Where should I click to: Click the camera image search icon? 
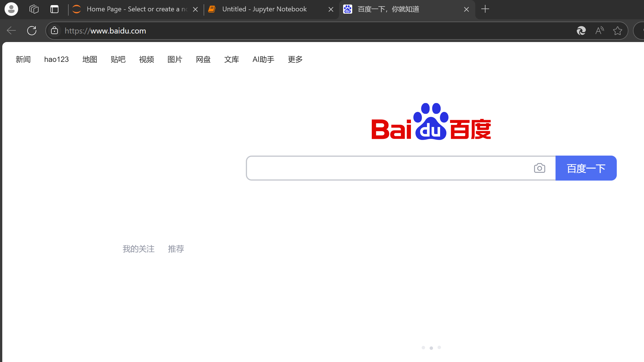[x=539, y=168]
